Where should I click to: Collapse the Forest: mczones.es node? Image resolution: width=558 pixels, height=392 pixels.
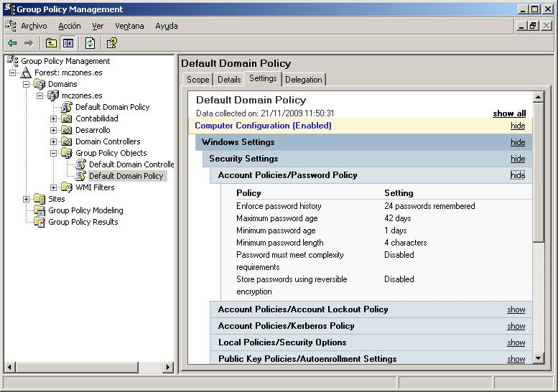[x=13, y=73]
